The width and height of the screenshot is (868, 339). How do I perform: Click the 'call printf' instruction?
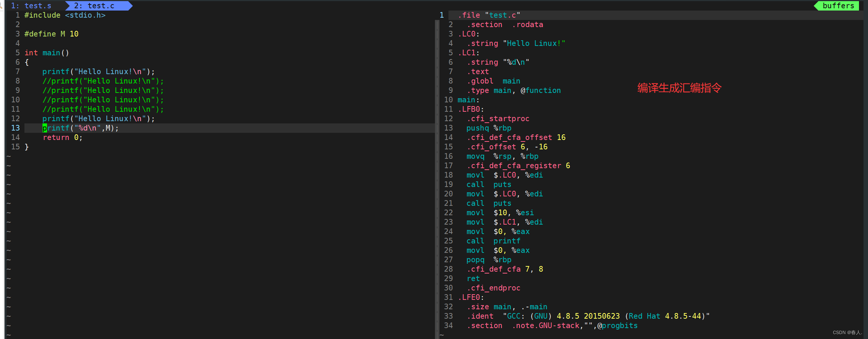click(x=494, y=241)
